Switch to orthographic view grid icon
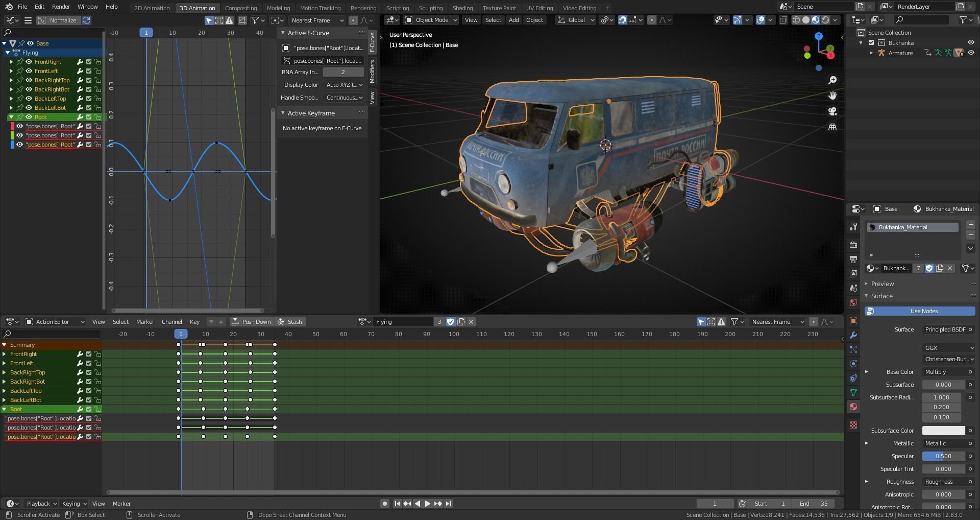 click(832, 127)
